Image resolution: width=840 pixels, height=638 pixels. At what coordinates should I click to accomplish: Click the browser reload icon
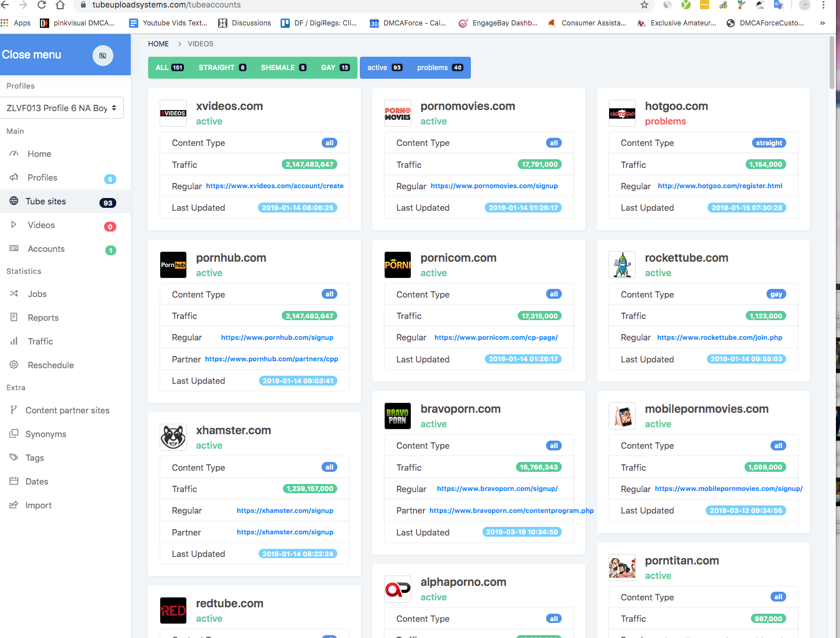pos(42,5)
